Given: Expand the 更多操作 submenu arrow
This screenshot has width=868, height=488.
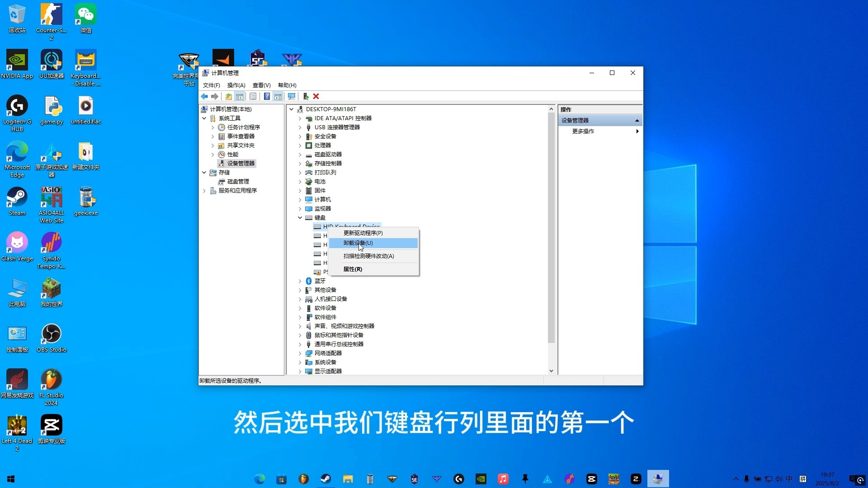Looking at the screenshot, I should [x=637, y=131].
